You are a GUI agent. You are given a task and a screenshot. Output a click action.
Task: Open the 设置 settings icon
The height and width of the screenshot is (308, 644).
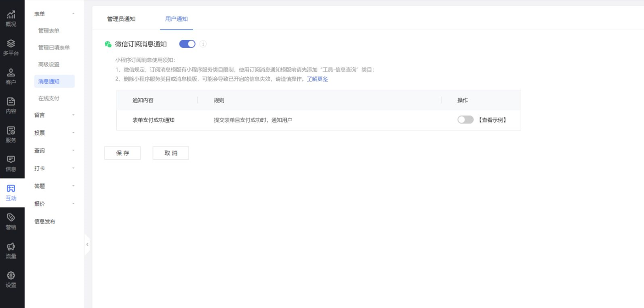coord(11,276)
